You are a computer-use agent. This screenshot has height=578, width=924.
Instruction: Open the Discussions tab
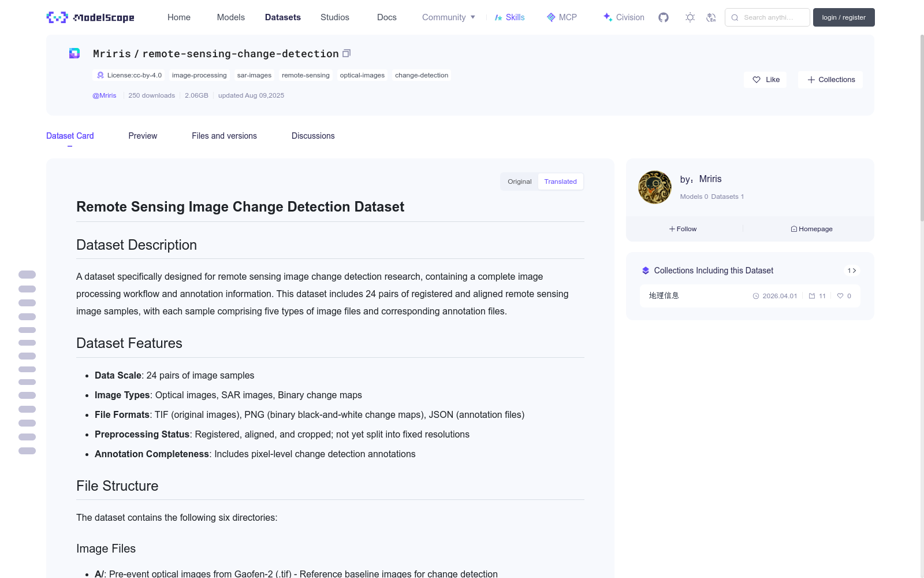coord(313,136)
